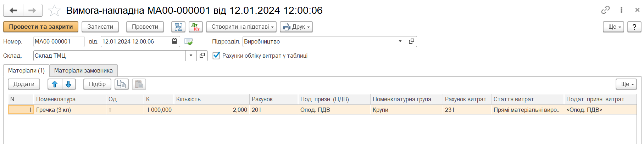This screenshot has width=644, height=144.
Task: Open document structure of subordination icon
Action: 178,27
